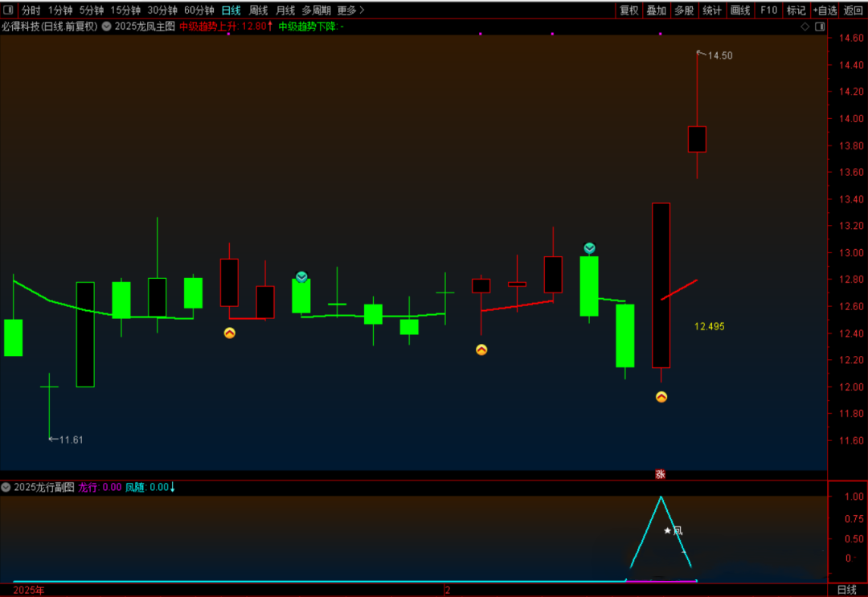Switch to the 分时 intraday tab

pos(31,10)
